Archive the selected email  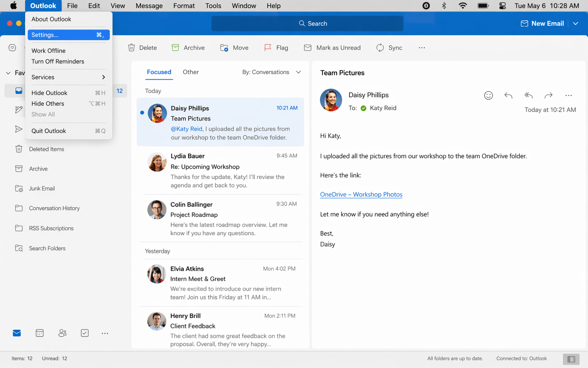(188, 47)
